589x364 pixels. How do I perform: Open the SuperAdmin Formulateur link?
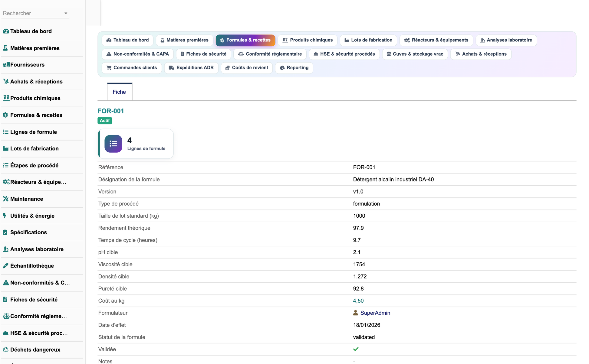coord(375,313)
